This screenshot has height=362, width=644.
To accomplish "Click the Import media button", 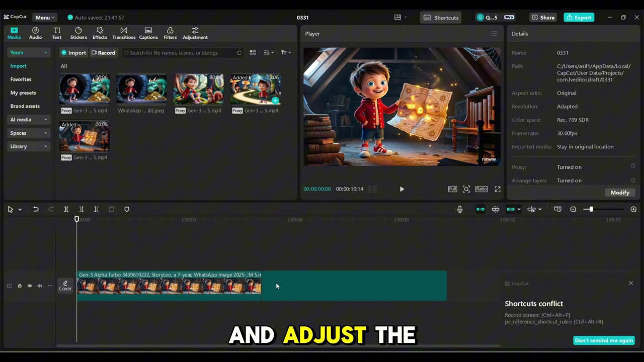I will [73, 53].
